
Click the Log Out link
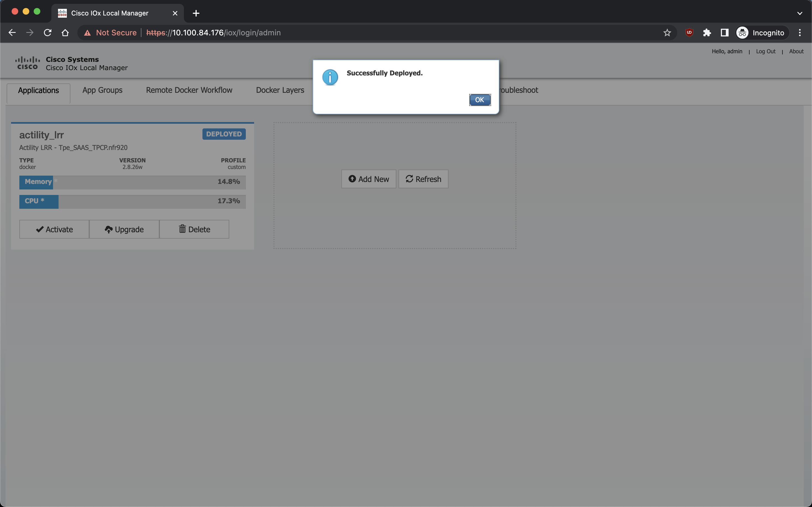(765, 51)
